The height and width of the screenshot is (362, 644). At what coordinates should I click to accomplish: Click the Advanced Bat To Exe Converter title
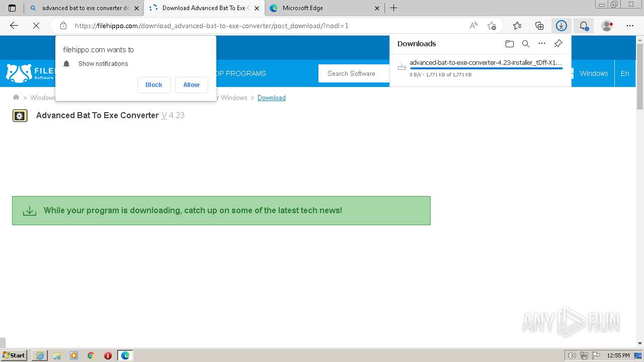click(97, 115)
